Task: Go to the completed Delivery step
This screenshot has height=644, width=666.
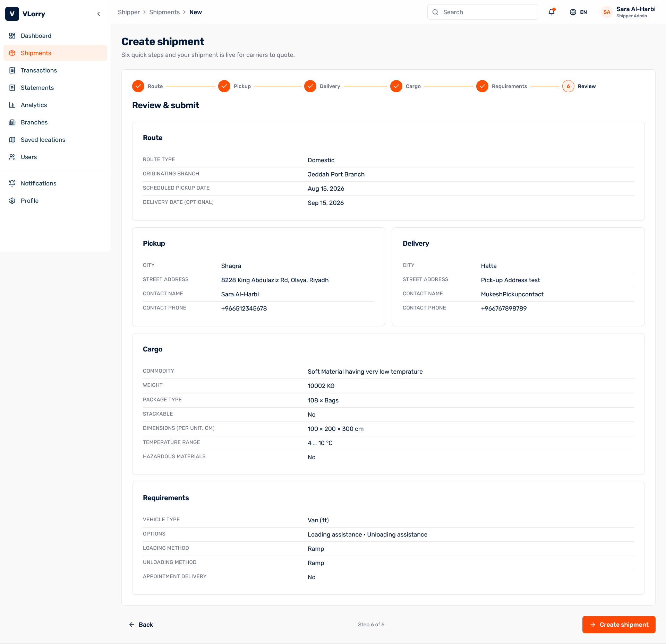Action: [322, 86]
